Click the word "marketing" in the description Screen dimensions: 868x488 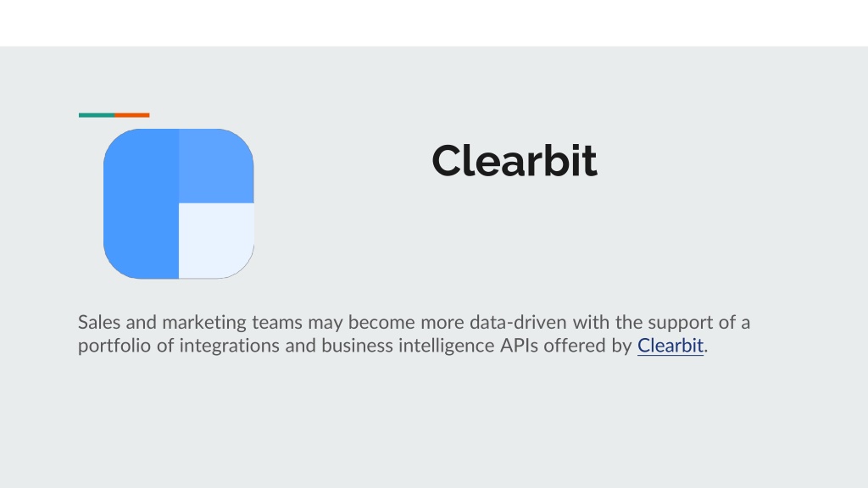204,323
